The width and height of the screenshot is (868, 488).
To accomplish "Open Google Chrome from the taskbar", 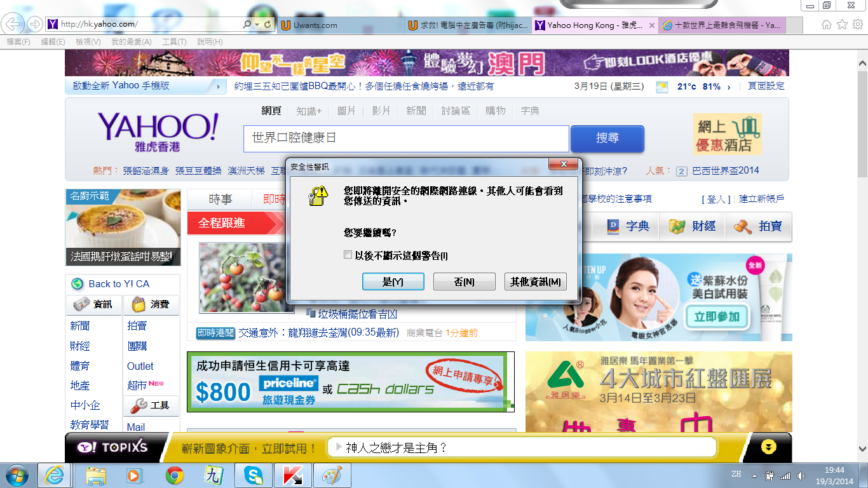I will [x=175, y=475].
